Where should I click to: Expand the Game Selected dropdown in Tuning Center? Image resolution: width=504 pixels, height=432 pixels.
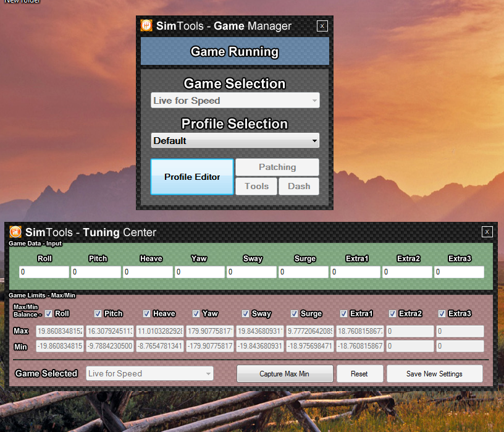click(x=150, y=373)
